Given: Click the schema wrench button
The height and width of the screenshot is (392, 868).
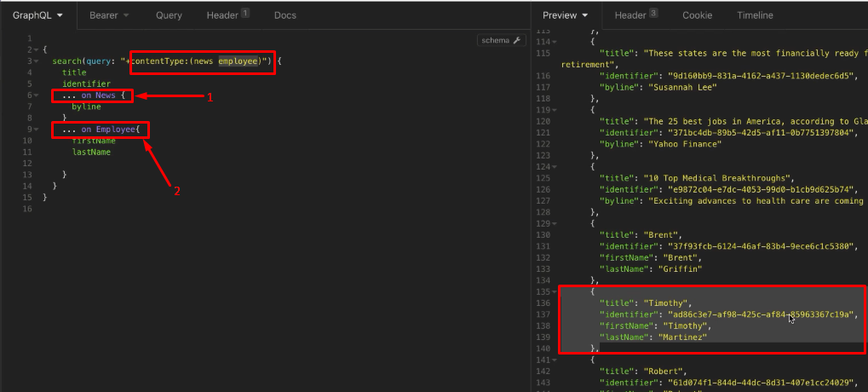Looking at the screenshot, I should click(503, 40).
